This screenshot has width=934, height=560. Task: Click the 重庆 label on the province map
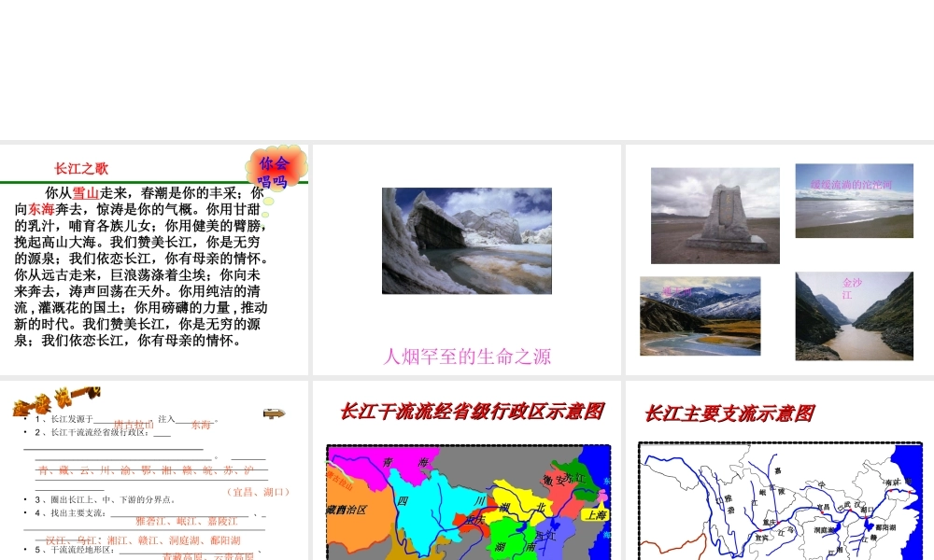pyautogui.click(x=474, y=520)
